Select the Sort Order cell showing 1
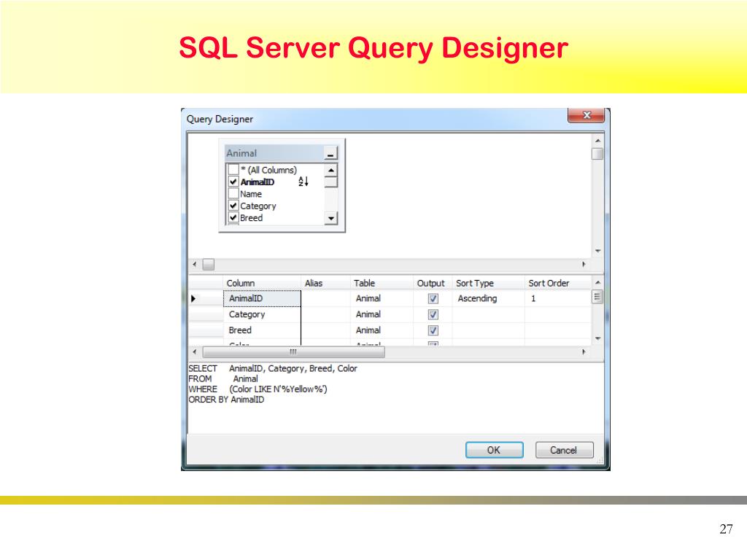This screenshot has height=560, width=747. 558,298
